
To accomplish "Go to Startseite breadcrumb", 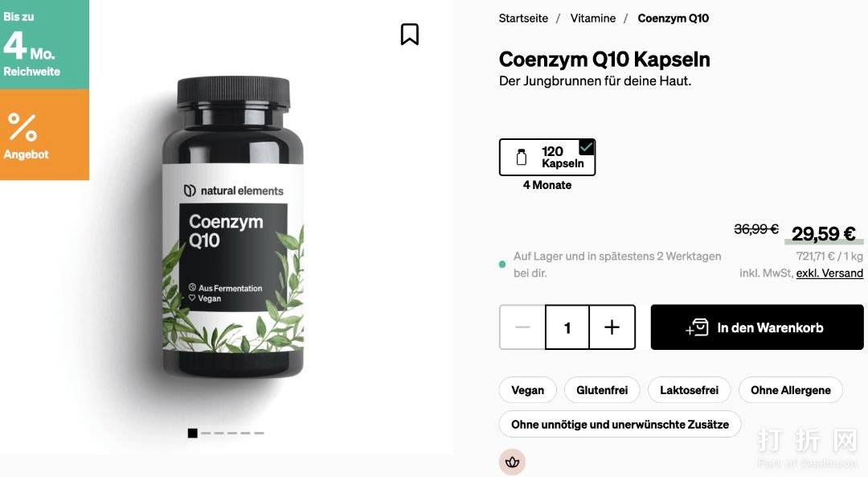I will pos(523,19).
